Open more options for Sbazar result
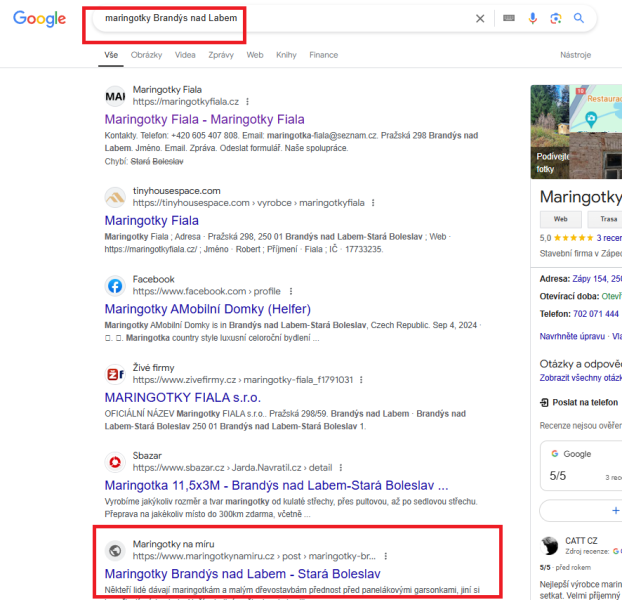Viewport: 622px width, 600px height. 341,468
